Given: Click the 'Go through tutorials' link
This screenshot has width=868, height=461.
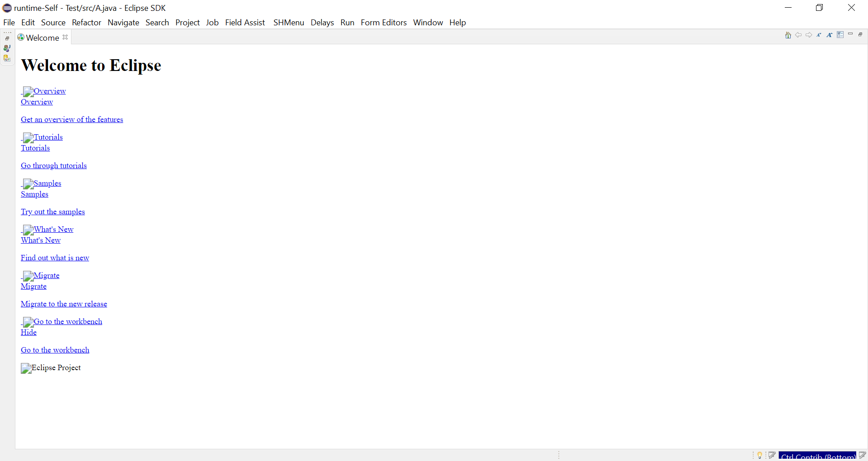Looking at the screenshot, I should click(x=54, y=165).
